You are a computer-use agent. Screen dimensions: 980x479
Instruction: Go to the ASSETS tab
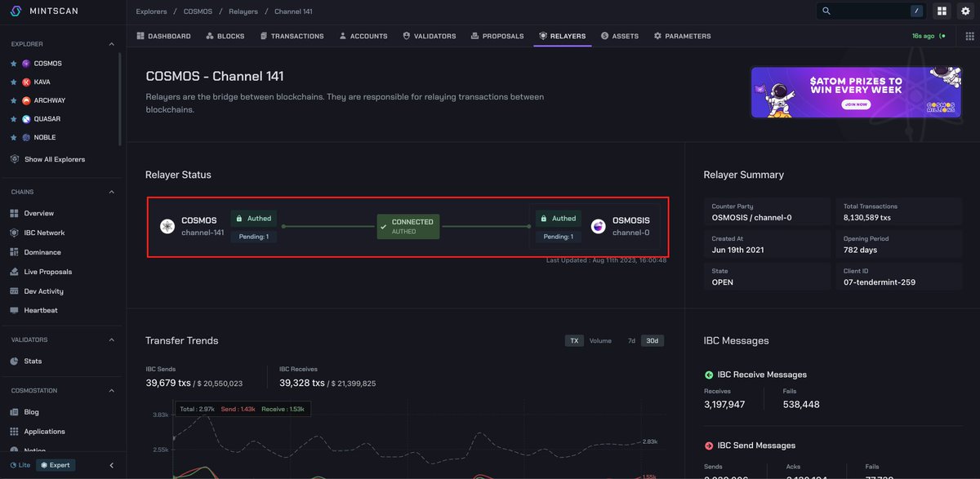tap(620, 36)
